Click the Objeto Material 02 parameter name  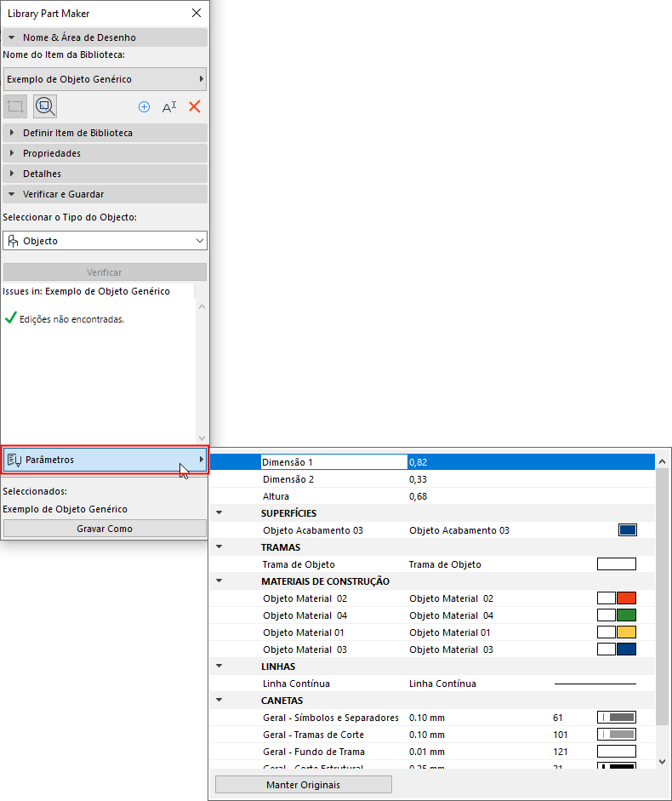[x=305, y=598]
